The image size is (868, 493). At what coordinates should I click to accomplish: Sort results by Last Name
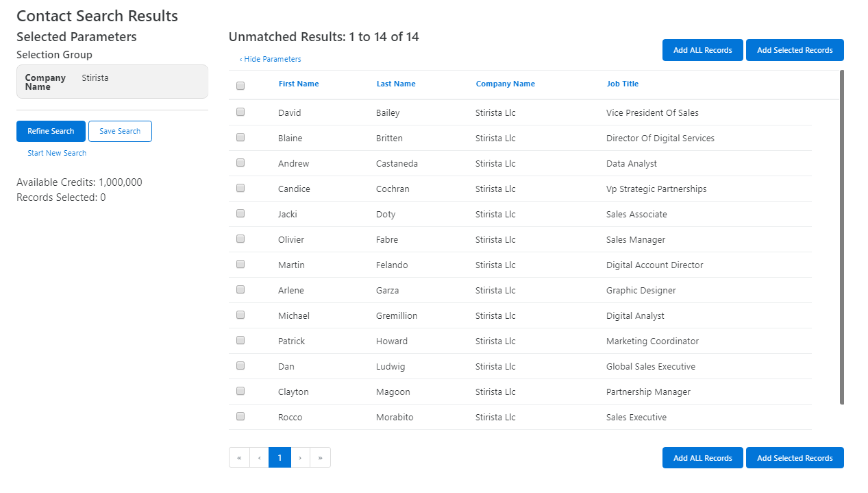click(x=396, y=83)
